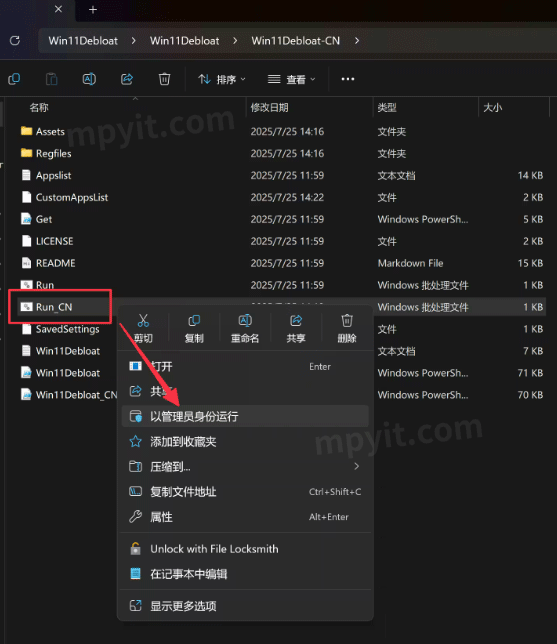Choose 复制文件地址 menu entry
Viewport: 557px width, 644px height.
tap(245, 492)
